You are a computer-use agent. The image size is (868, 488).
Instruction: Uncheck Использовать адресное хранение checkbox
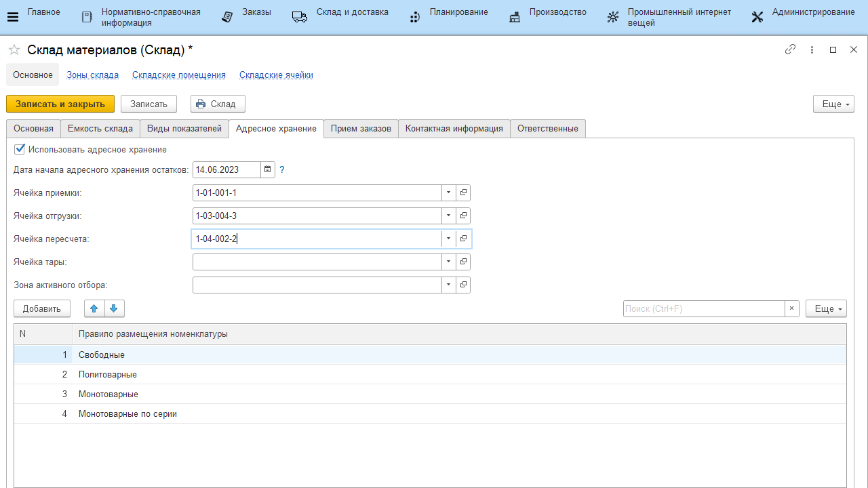[x=20, y=149]
